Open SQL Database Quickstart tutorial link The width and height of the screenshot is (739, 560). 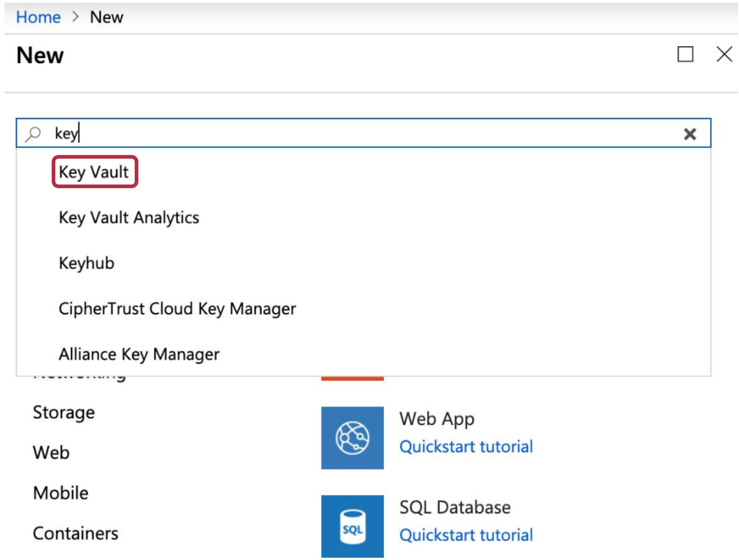tap(466, 535)
